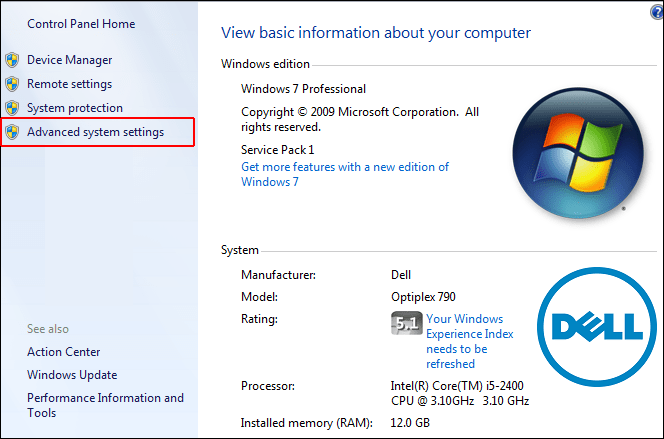The height and width of the screenshot is (439, 664).
Task: Click the 5.1 rating score badge
Action: point(405,323)
